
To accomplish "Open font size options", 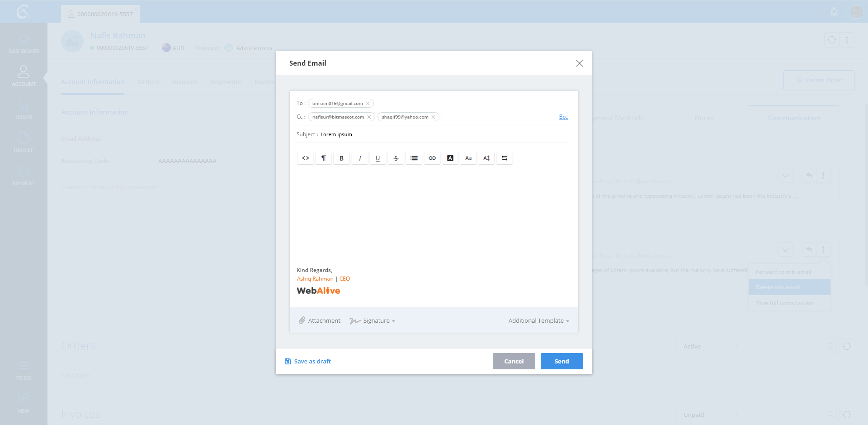I will click(x=468, y=158).
